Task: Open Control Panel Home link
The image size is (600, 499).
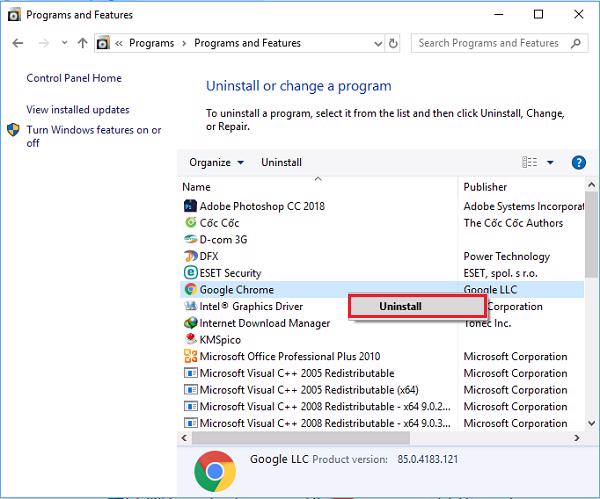Action: tap(74, 78)
